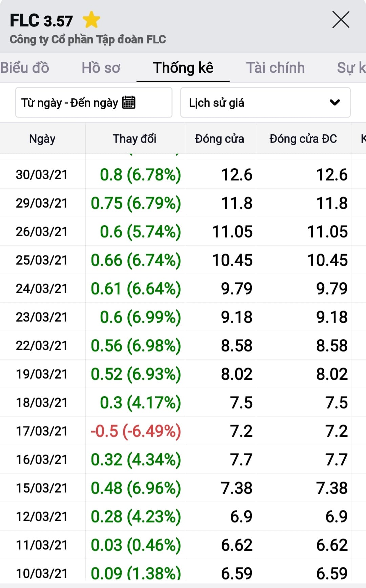The height and width of the screenshot is (588, 366).
Task: Select the Thống kê tab
Action: click(x=183, y=68)
